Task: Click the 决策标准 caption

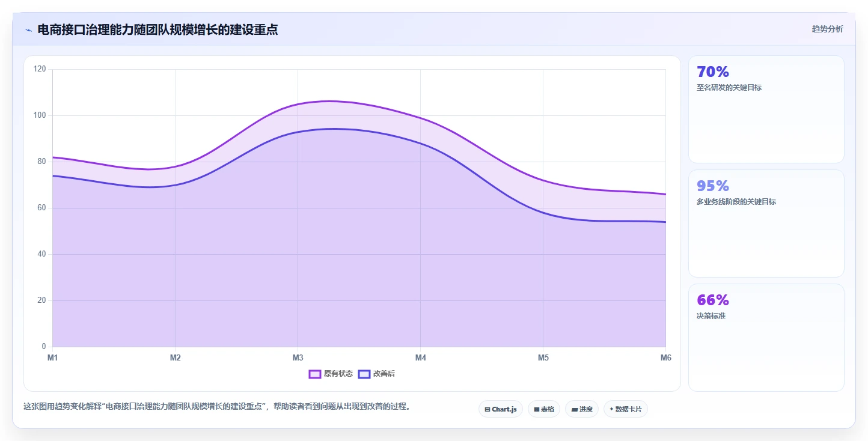Action: tap(711, 316)
